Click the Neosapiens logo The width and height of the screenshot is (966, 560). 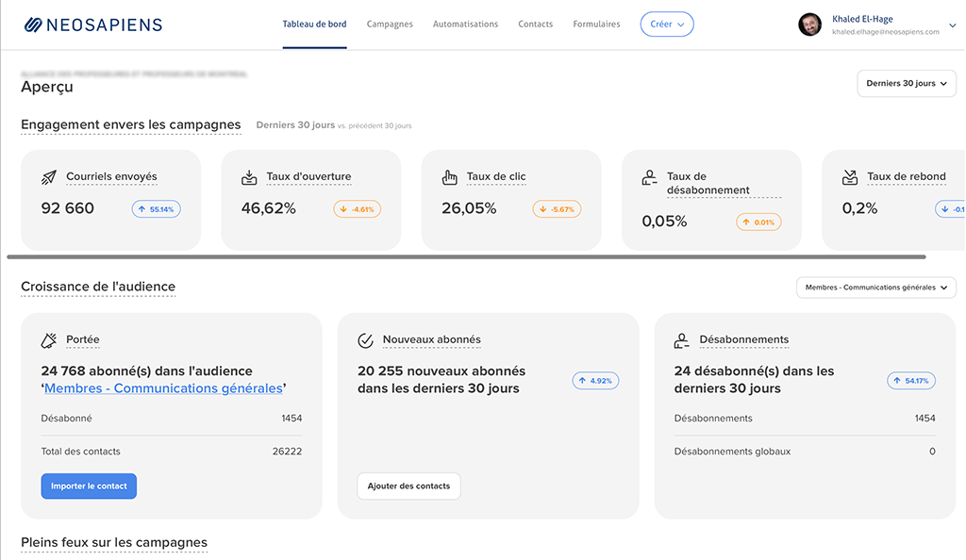pyautogui.click(x=92, y=25)
